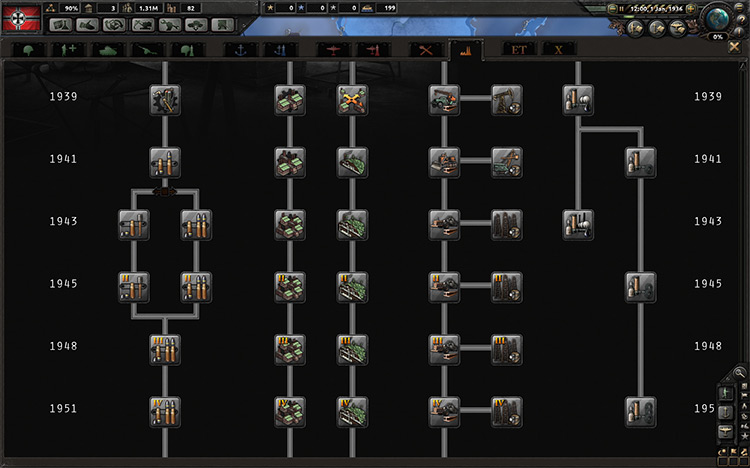Click the globe world tension indicator

tap(717, 19)
